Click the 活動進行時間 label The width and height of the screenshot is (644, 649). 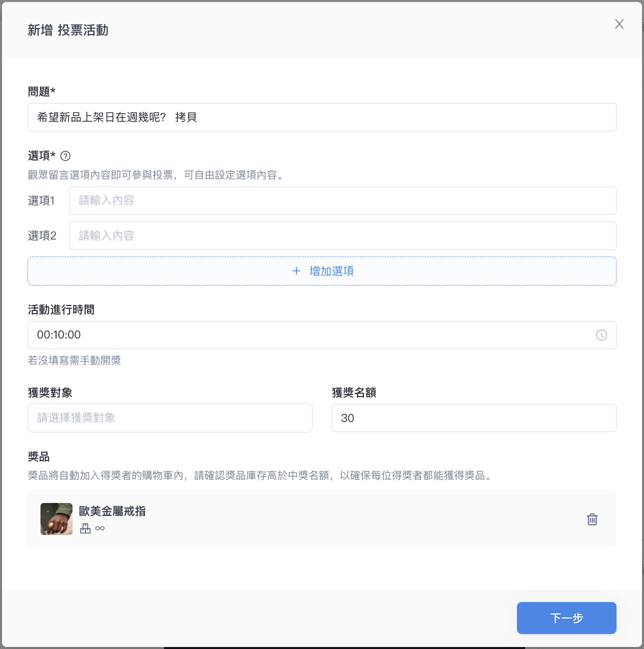pos(61,310)
